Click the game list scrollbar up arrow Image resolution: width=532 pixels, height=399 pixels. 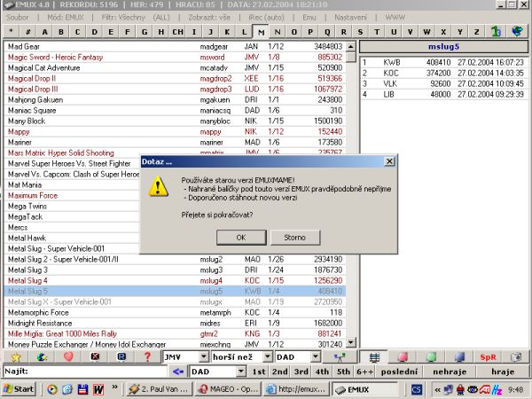click(x=351, y=46)
